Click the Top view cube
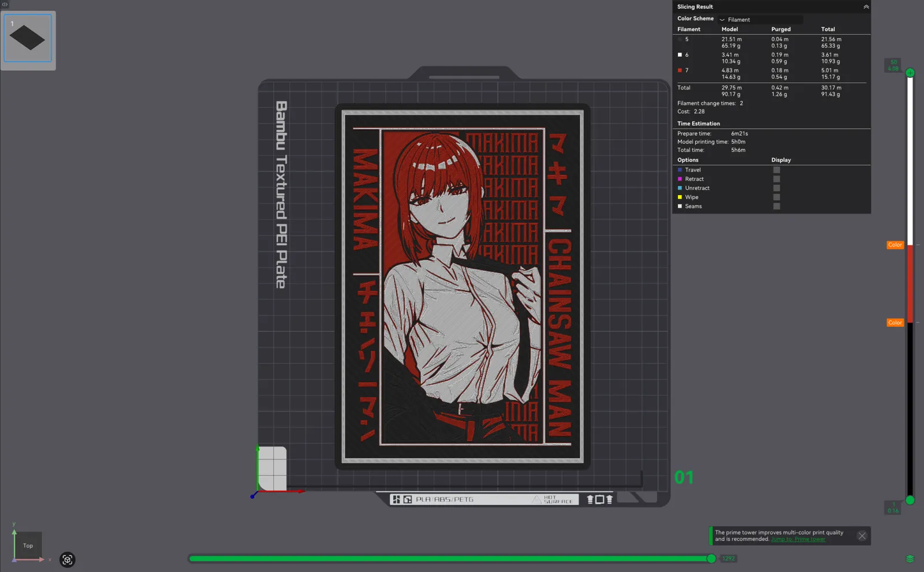This screenshot has width=924, height=572. pyautogui.click(x=28, y=545)
